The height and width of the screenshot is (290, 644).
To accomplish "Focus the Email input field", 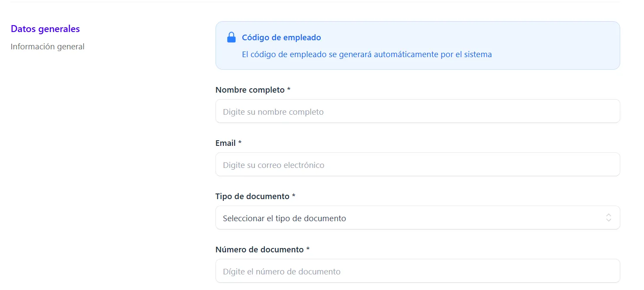I will click(x=418, y=164).
